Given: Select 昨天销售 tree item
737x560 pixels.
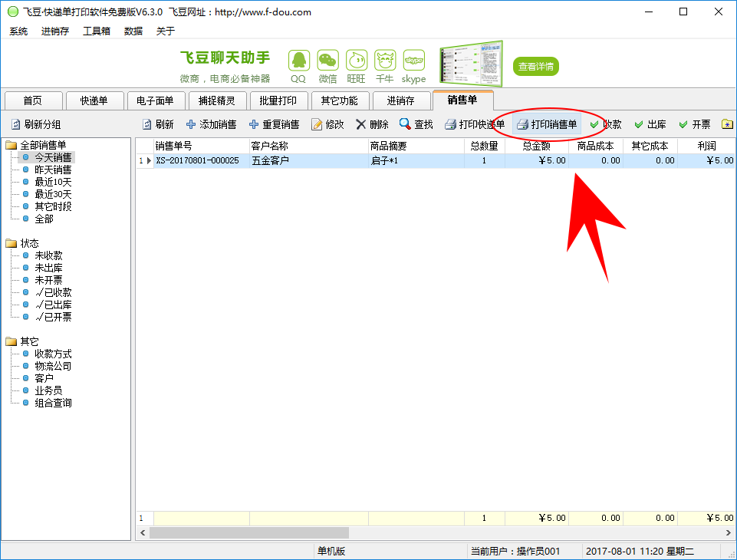Looking at the screenshot, I should [53, 170].
